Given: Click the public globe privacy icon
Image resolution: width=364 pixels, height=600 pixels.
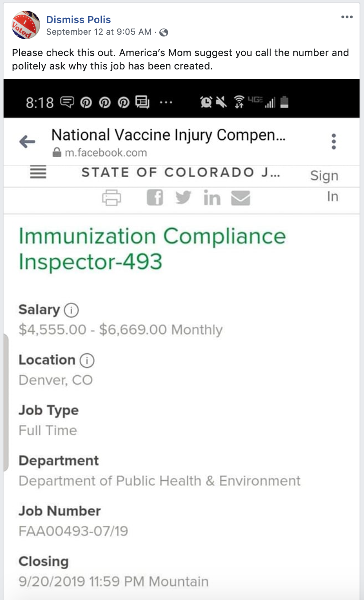Looking at the screenshot, I should coord(164,32).
